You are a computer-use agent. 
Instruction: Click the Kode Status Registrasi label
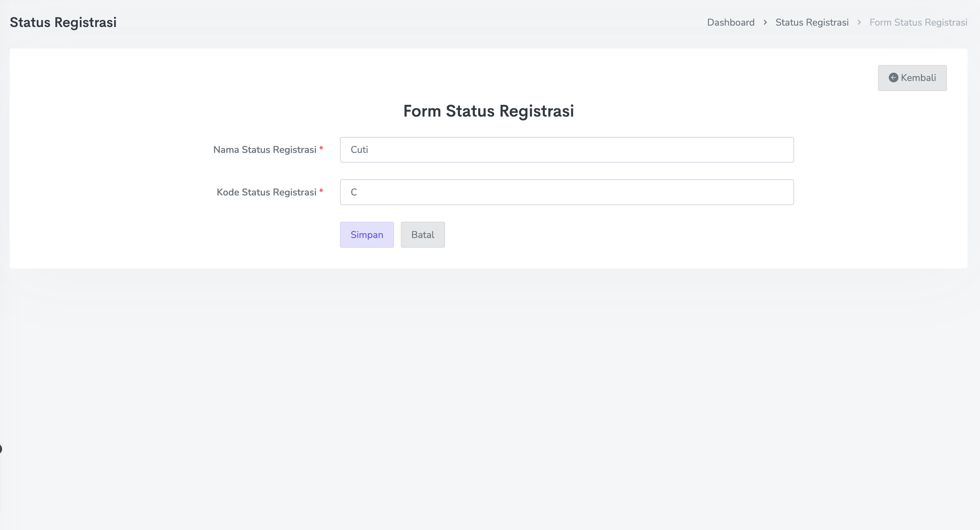[266, 192]
